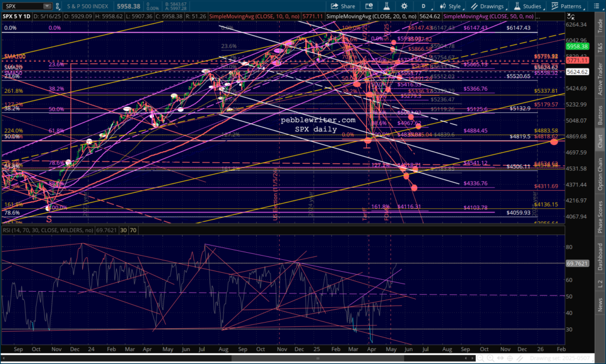Toggle the Active Trader side panel
This screenshot has width=606, height=364.
(x=600, y=78)
